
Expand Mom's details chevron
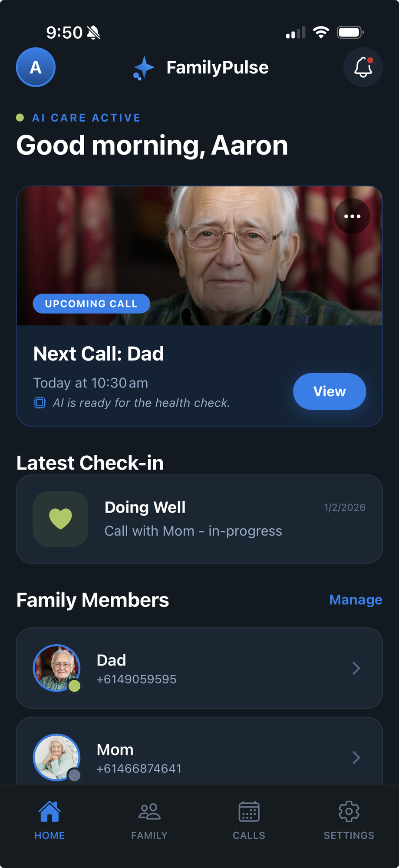(356, 758)
